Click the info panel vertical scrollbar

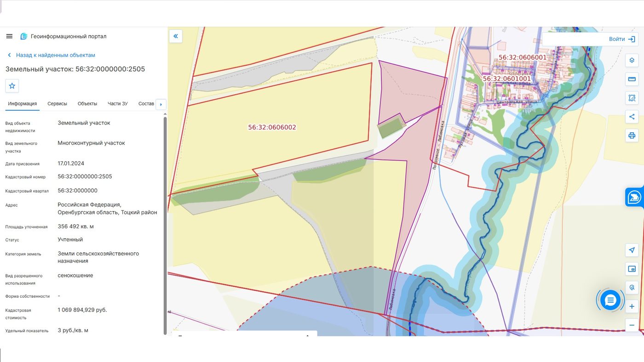(165, 225)
